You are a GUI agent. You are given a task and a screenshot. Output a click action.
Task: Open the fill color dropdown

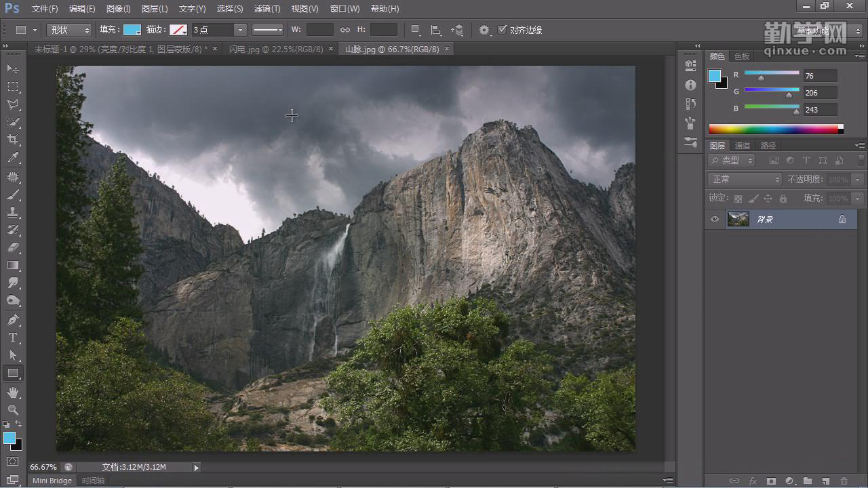point(132,30)
